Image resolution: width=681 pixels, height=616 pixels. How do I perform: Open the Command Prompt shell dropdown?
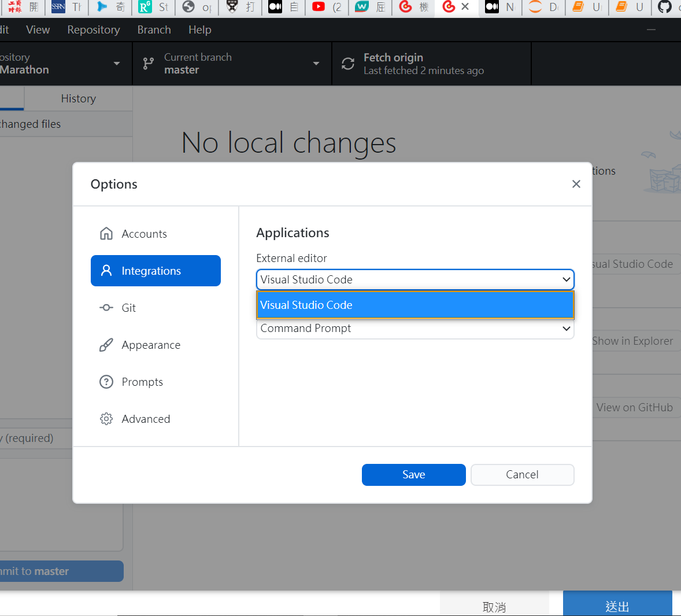point(414,329)
